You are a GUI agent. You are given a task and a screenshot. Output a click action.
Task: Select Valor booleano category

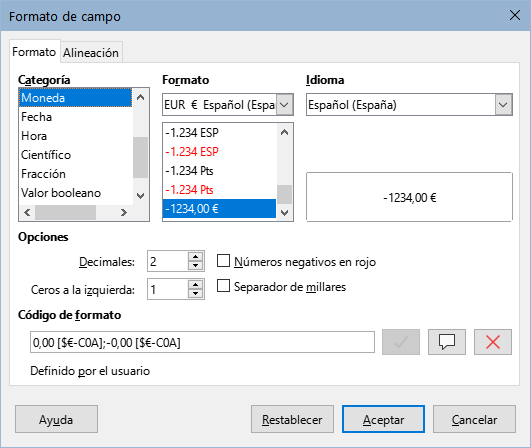(76, 193)
